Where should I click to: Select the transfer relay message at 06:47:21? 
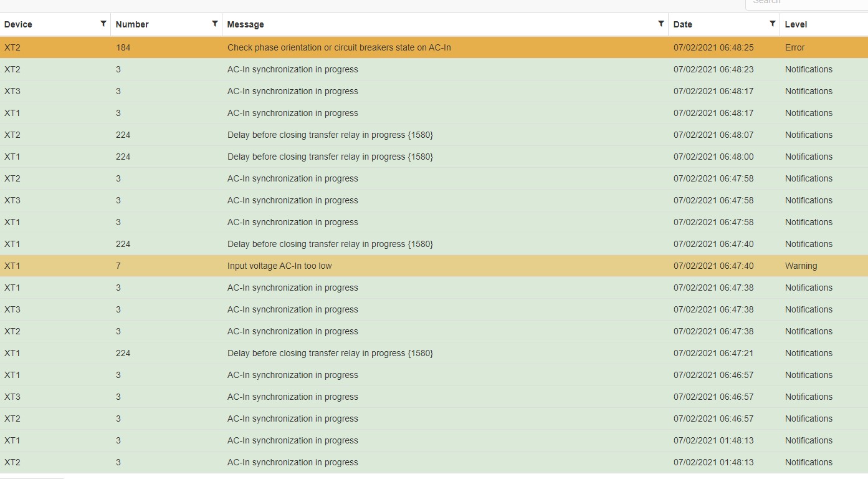(330, 353)
